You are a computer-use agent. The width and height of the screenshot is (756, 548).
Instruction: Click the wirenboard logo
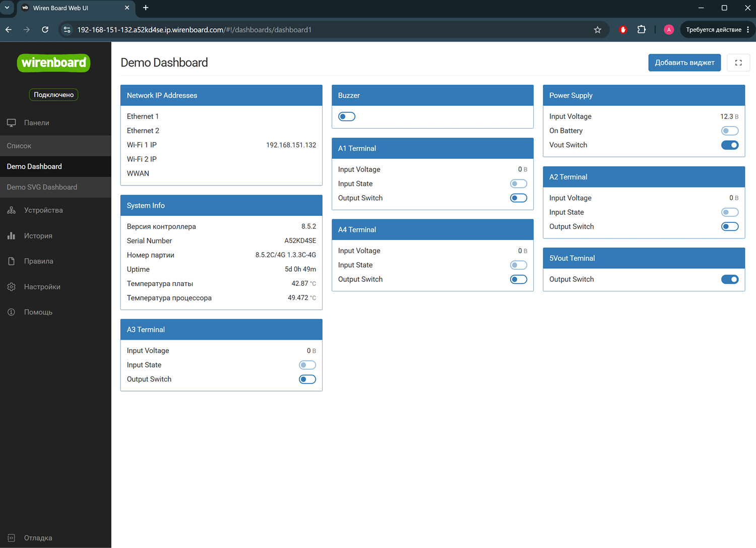(x=53, y=63)
